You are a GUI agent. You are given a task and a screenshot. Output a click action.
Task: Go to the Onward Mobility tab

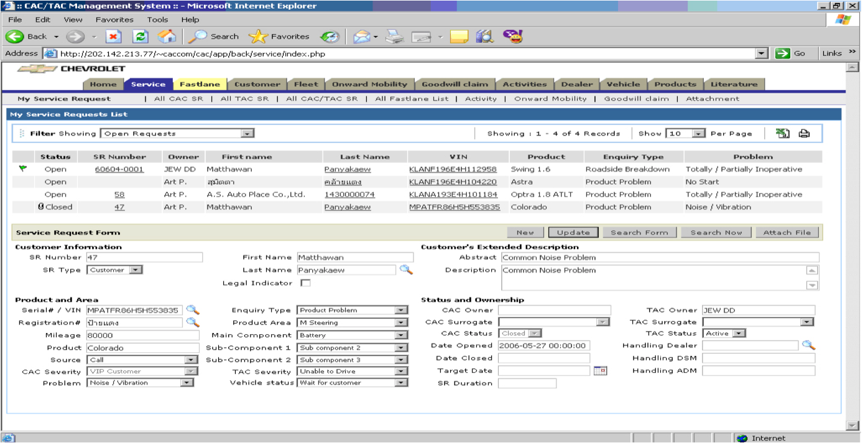pos(369,84)
